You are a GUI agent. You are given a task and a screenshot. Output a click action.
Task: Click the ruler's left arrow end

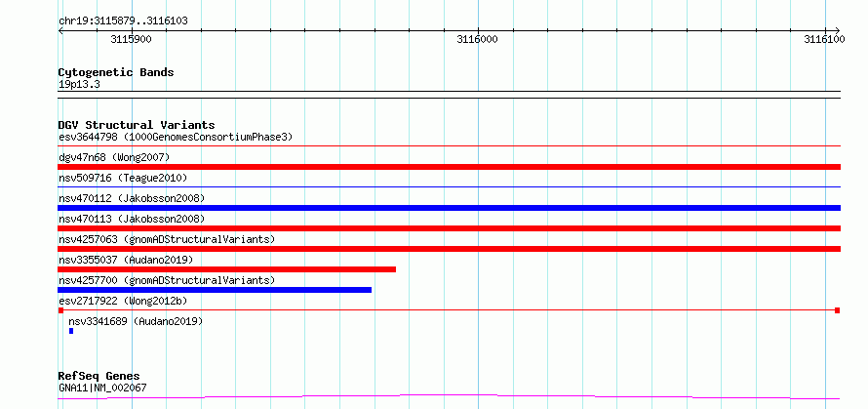pos(60,30)
